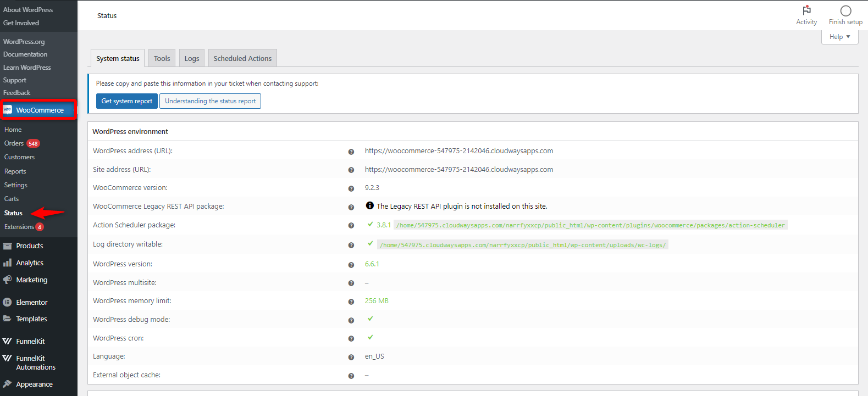Click the WooCommerce logo icon in sidebar
Image resolution: width=868 pixels, height=396 pixels.
[x=8, y=110]
